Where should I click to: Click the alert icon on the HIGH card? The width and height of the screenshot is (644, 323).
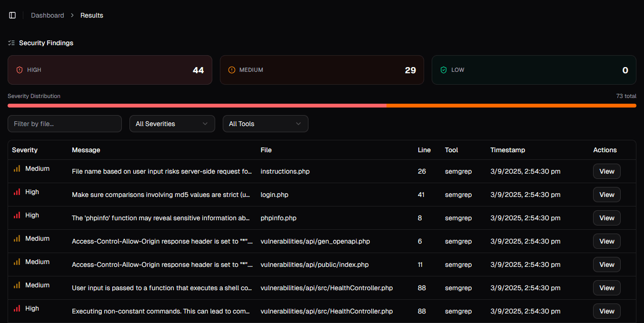[x=19, y=69]
